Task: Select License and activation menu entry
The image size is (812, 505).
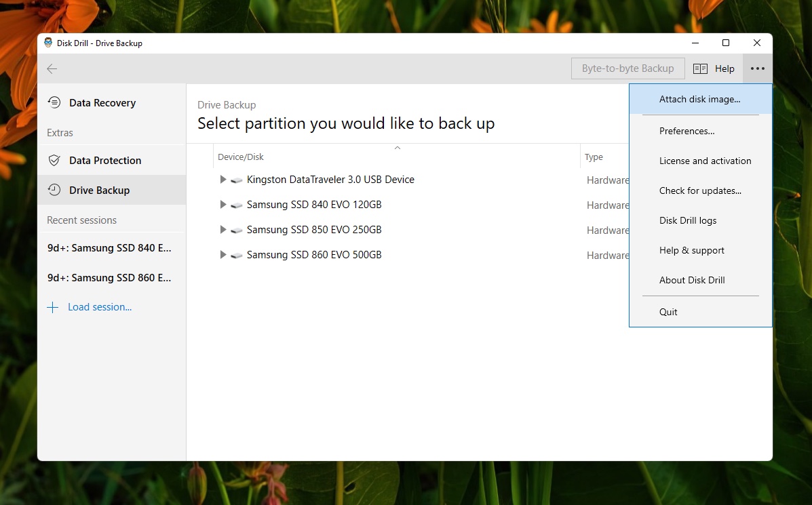Action: pyautogui.click(x=700, y=161)
